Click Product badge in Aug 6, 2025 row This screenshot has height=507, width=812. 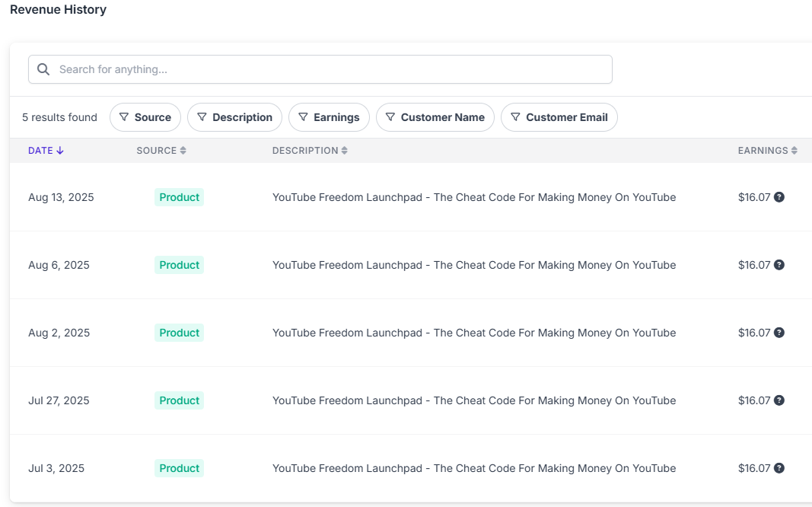179,265
